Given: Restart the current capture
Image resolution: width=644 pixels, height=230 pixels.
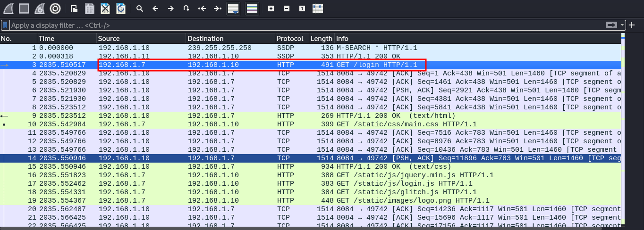Looking at the screenshot, I should pyautogui.click(x=40, y=8).
